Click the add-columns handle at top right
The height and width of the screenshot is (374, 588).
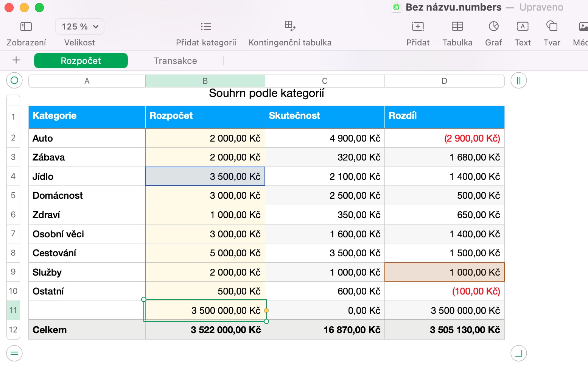click(519, 80)
